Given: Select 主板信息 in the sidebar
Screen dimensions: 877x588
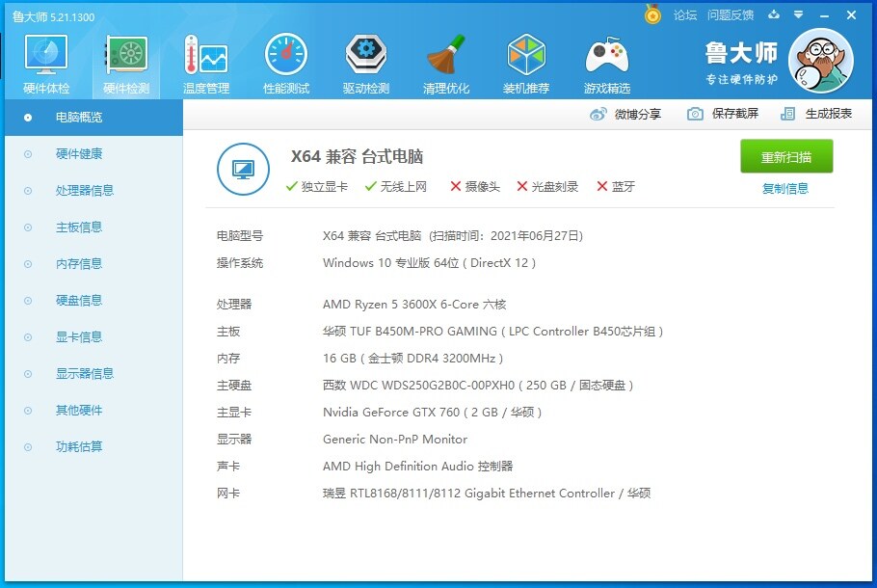Looking at the screenshot, I should coord(79,227).
